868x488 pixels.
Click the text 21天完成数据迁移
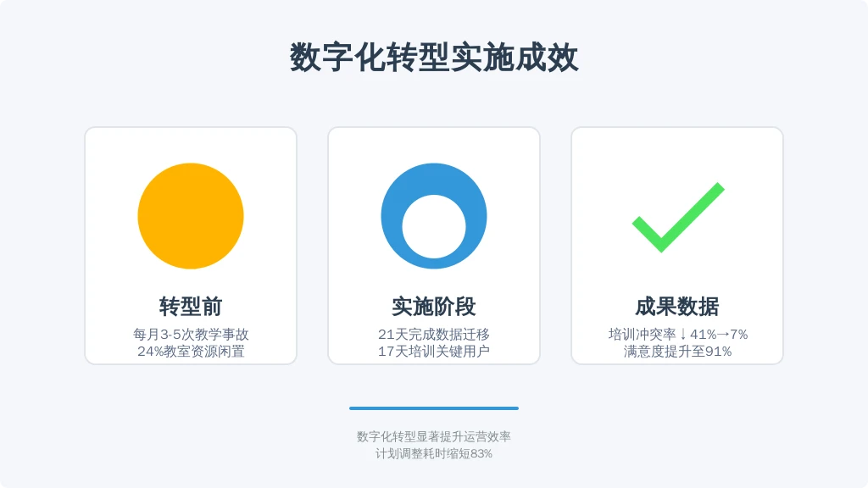coord(434,334)
